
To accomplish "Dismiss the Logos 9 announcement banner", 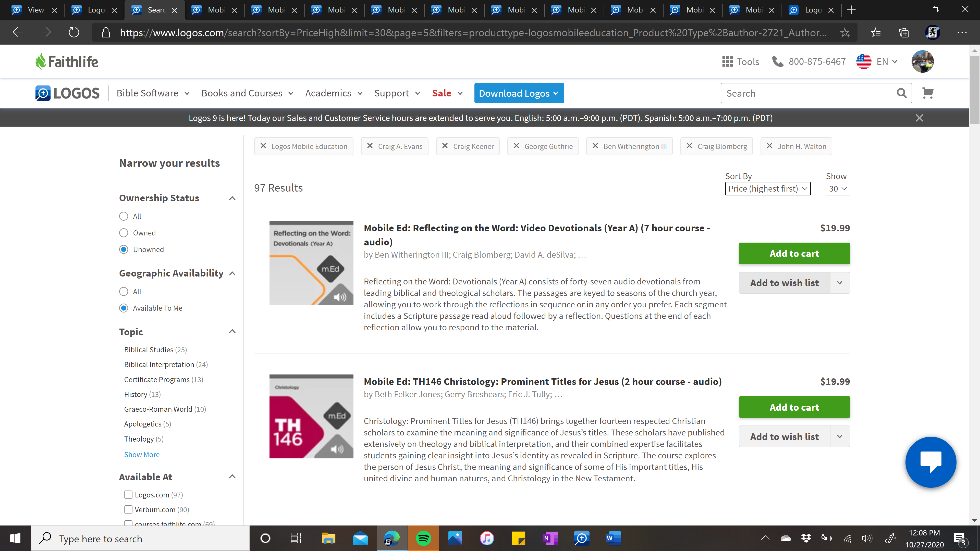I will 919,118.
